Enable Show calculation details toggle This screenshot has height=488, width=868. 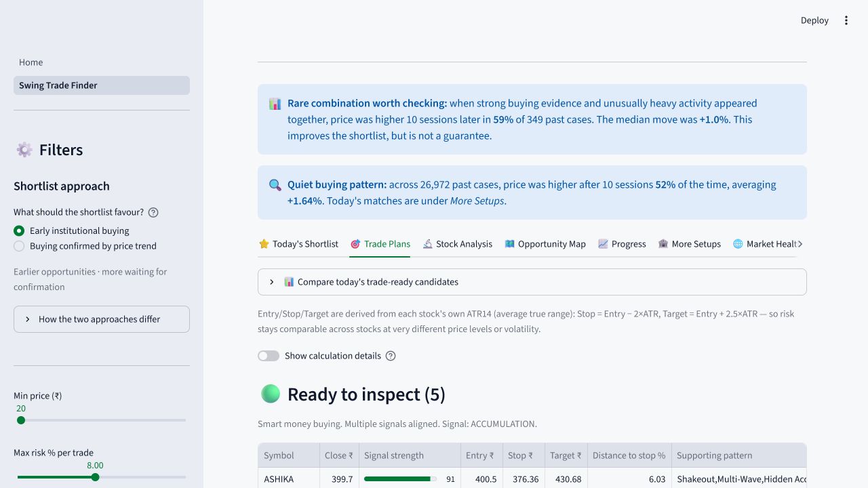(x=269, y=356)
